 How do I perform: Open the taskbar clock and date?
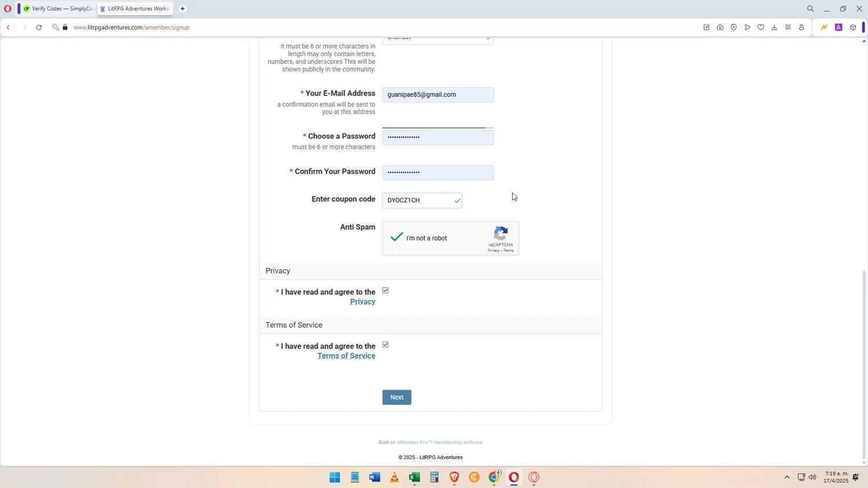[x=836, y=477]
